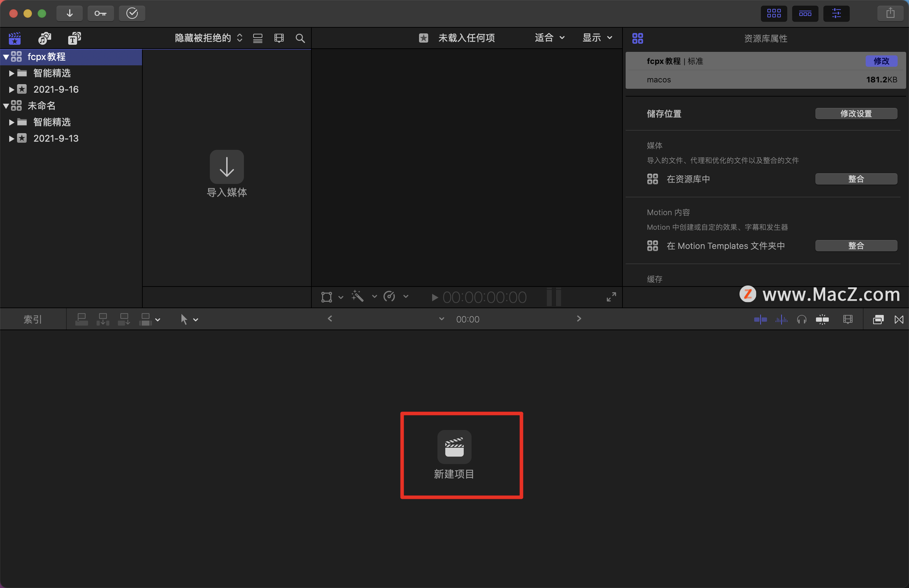Screen dimensions: 909x588
Task: Toggle the inspector panel visibility button
Action: (x=837, y=13)
